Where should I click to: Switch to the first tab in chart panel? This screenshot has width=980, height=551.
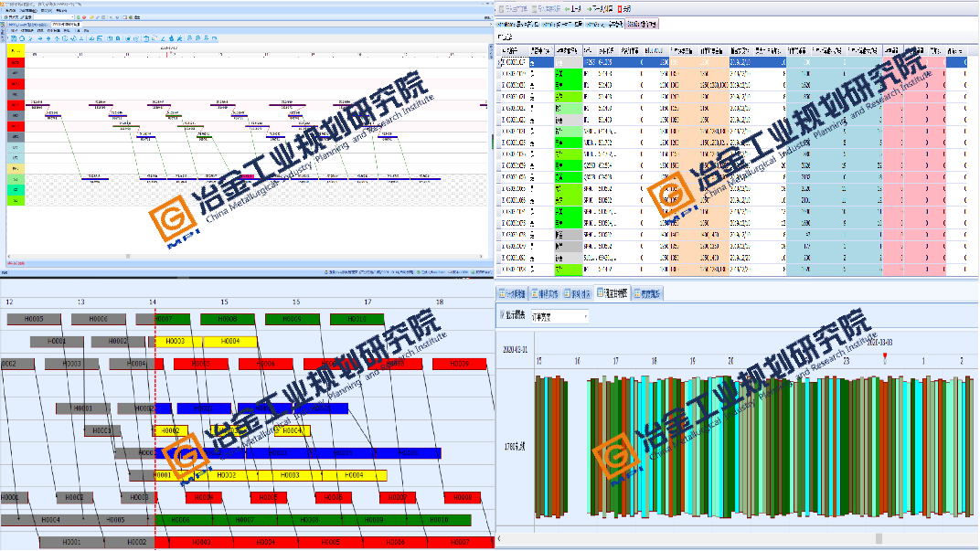[x=513, y=293]
